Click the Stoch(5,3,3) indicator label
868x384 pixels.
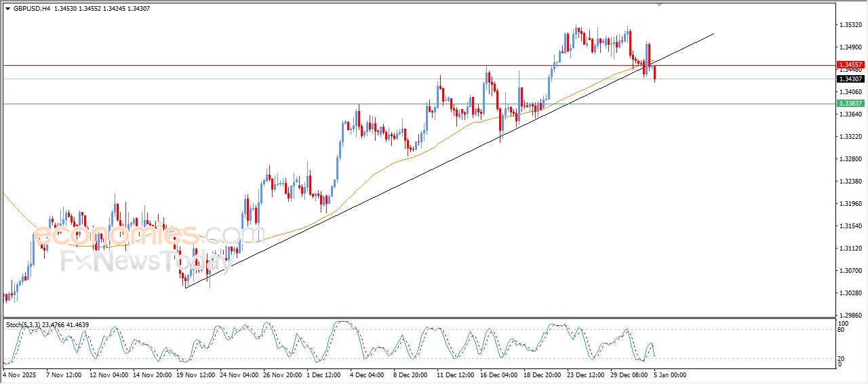pos(24,325)
